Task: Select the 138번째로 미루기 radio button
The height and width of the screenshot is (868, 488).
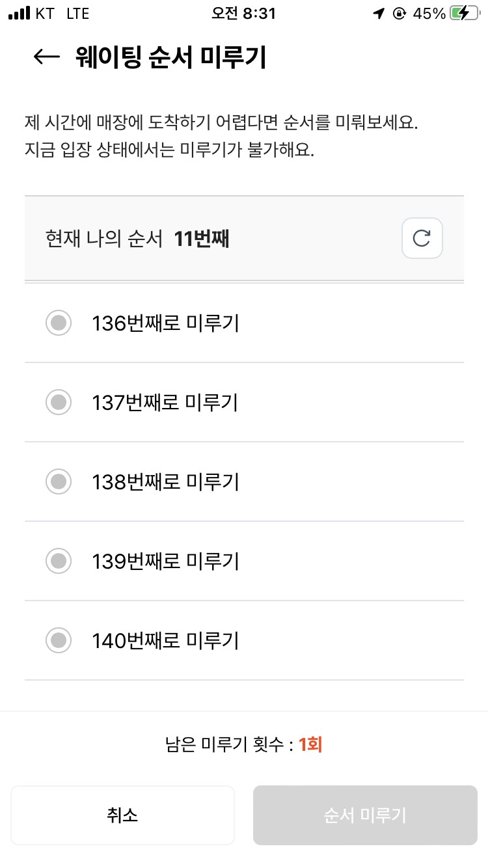Action: coord(59,481)
